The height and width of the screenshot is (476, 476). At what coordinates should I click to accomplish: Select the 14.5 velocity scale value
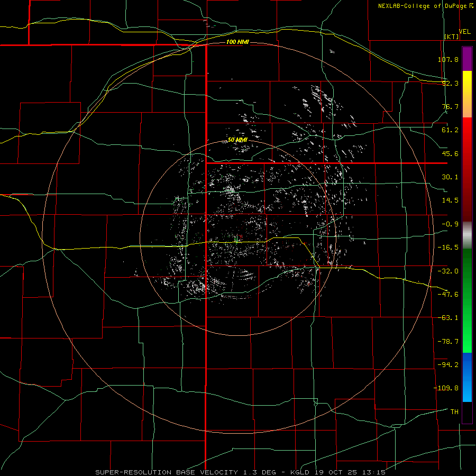(450, 200)
